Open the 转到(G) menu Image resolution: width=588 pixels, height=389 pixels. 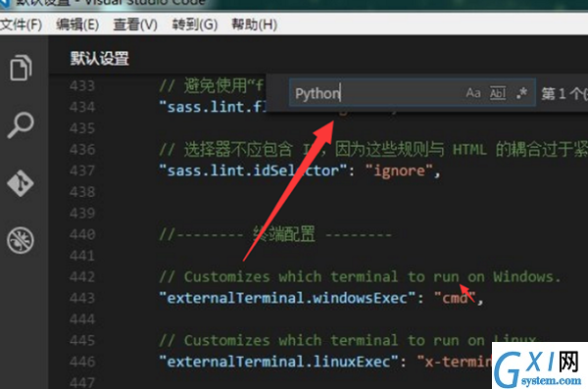tap(195, 24)
